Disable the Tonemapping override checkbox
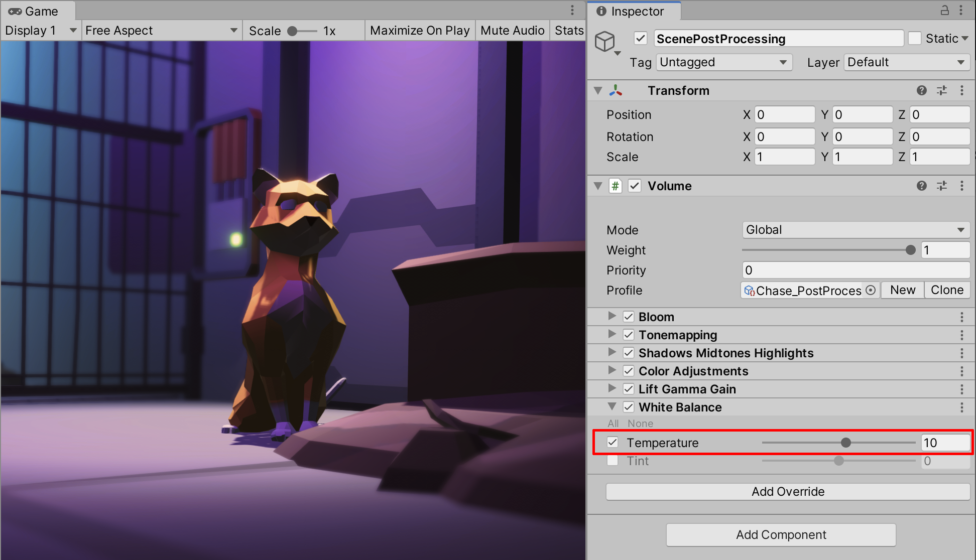The width and height of the screenshot is (976, 560). (x=629, y=335)
